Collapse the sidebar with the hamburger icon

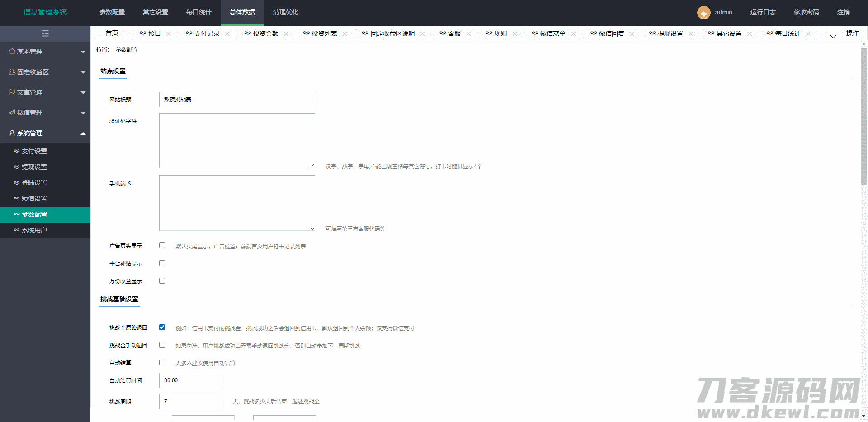click(45, 33)
